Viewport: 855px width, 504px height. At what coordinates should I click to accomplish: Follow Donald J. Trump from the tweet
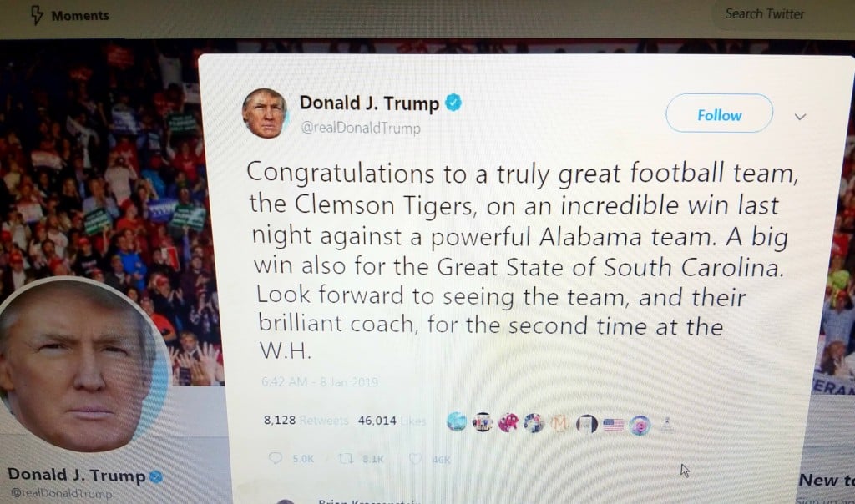719,113
